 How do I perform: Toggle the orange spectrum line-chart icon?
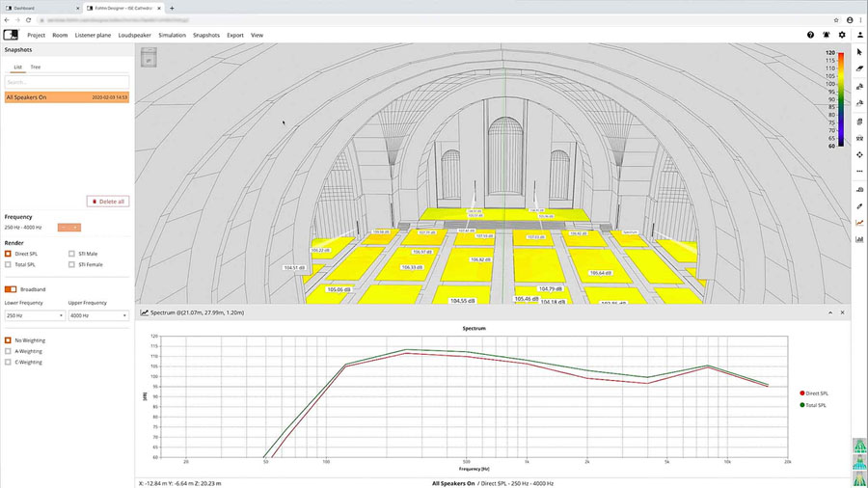(859, 223)
